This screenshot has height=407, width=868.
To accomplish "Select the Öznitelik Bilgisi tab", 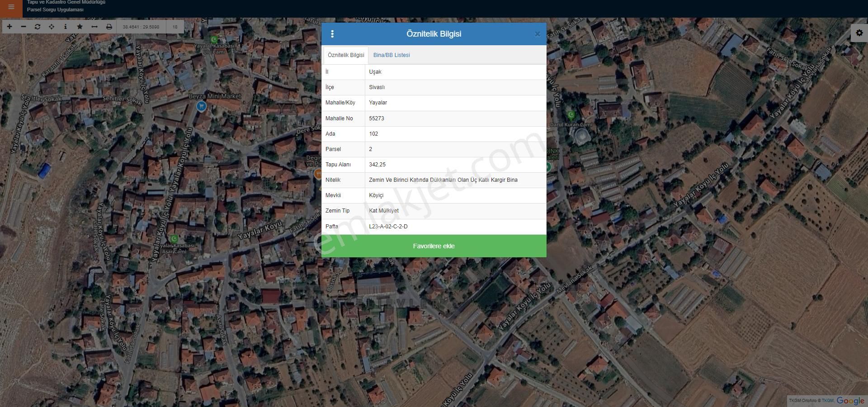I will tap(346, 55).
